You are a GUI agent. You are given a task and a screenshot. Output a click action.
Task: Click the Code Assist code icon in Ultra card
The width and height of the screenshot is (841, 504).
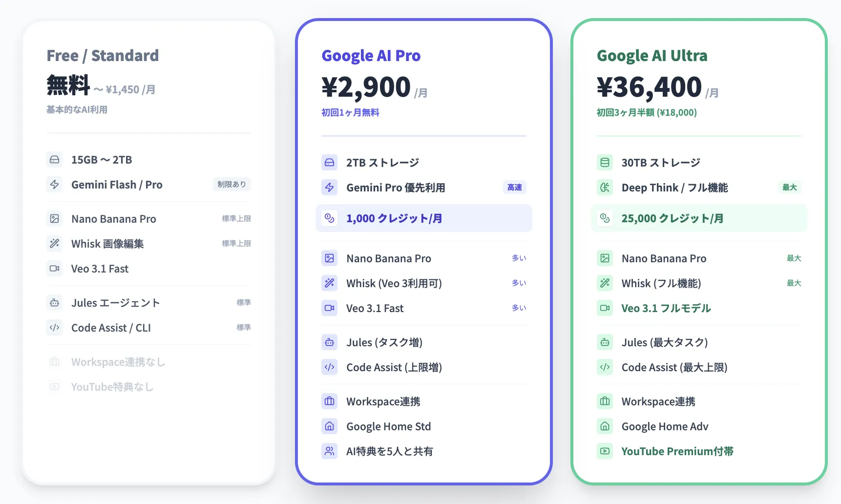tap(605, 367)
